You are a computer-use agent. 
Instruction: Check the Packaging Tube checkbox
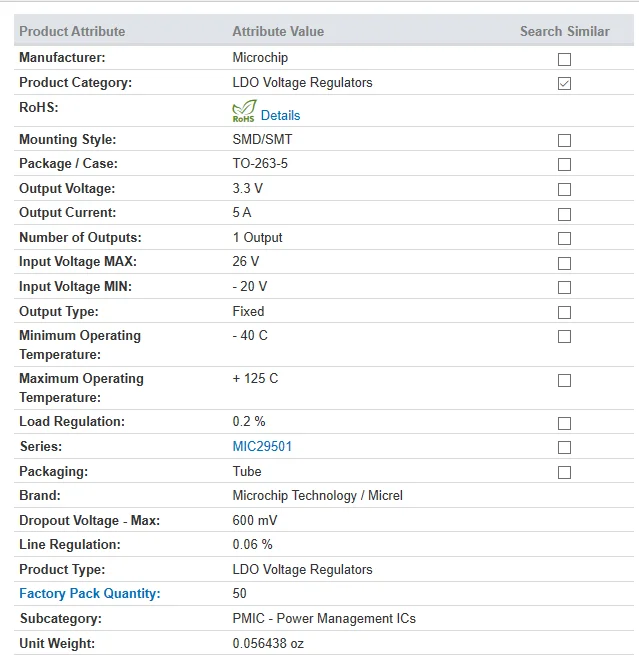(564, 473)
